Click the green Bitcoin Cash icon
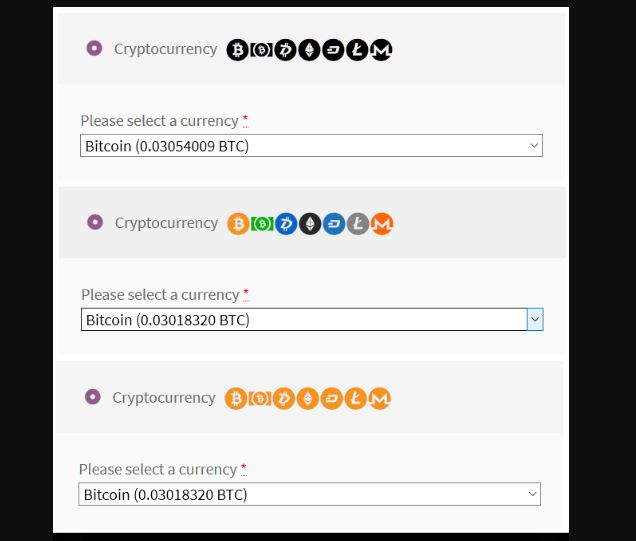This screenshot has width=636, height=541. [262, 224]
